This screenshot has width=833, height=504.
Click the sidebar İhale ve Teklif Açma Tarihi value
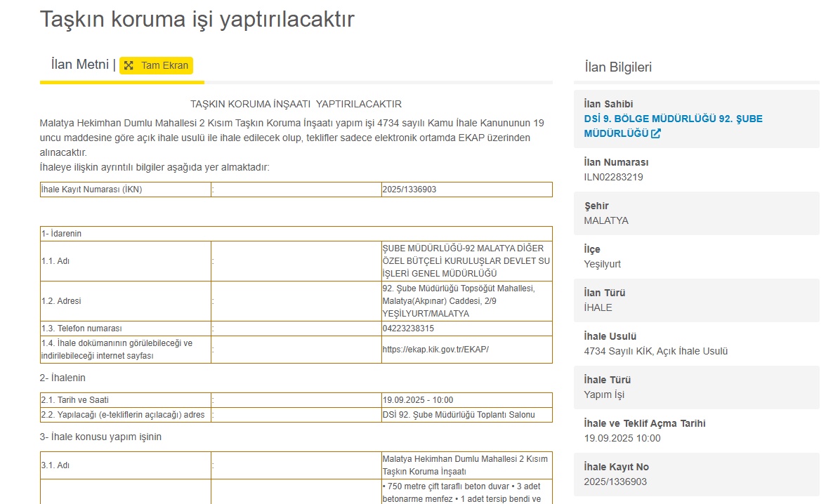click(x=622, y=438)
